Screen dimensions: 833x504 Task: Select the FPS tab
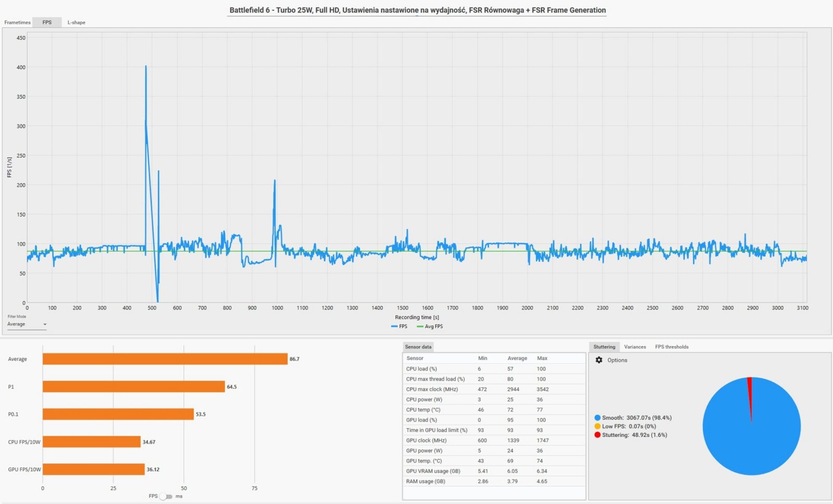click(47, 22)
